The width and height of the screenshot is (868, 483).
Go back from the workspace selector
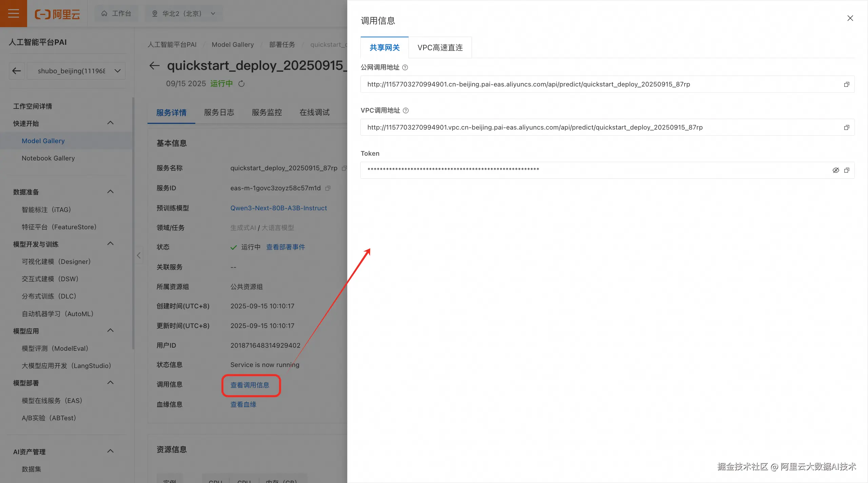[x=17, y=71]
